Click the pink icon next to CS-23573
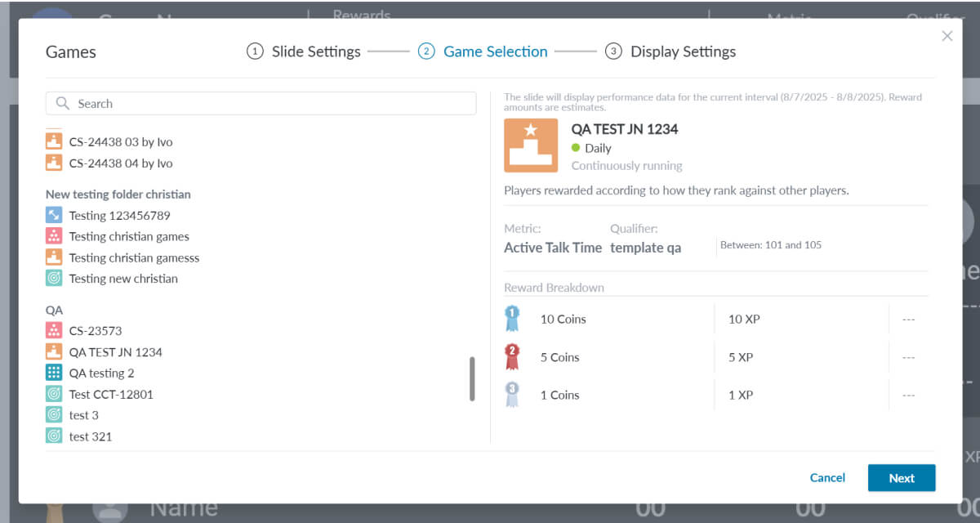980x523 pixels. 54,331
